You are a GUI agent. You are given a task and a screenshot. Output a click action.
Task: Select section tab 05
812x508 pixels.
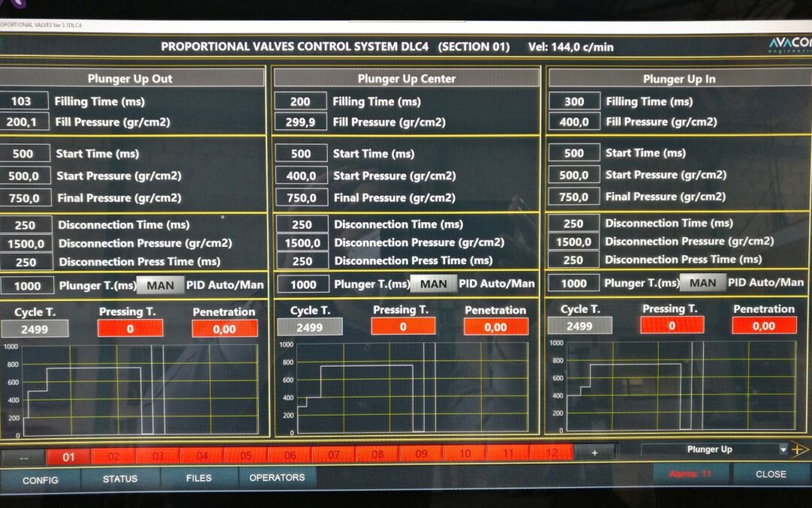coord(245,455)
